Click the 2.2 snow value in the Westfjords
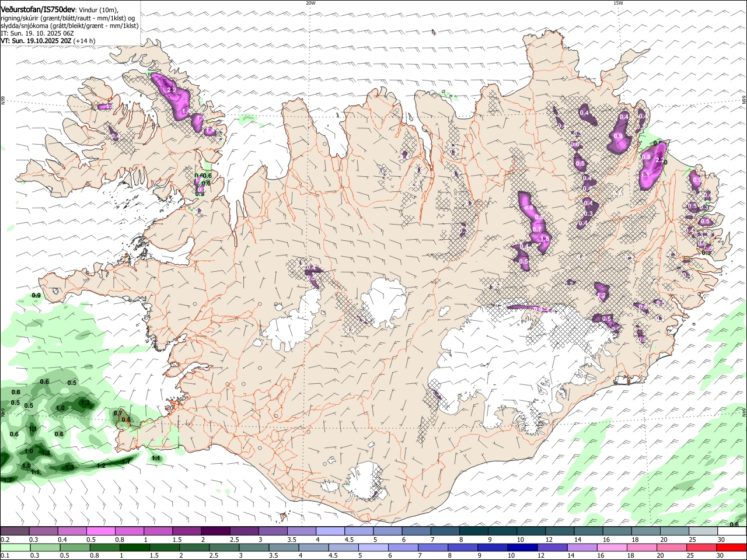 172,90
